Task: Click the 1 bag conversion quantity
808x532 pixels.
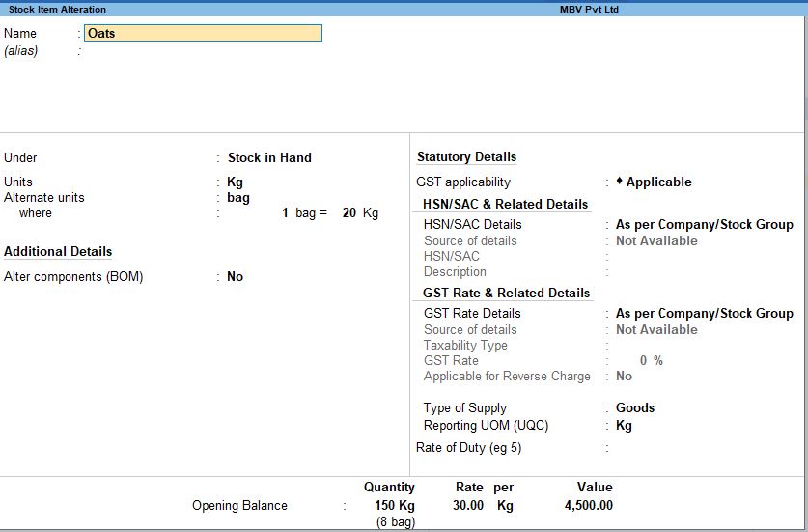Action: 285,213
